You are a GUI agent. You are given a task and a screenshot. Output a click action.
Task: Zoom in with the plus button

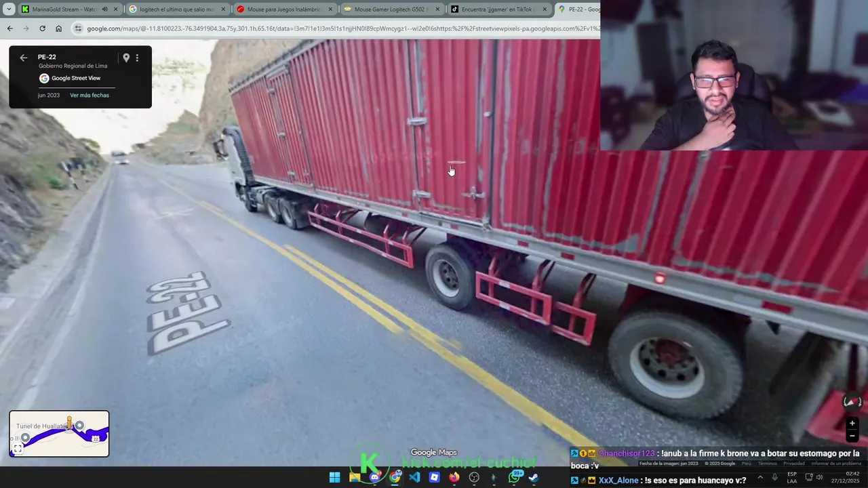point(852,424)
